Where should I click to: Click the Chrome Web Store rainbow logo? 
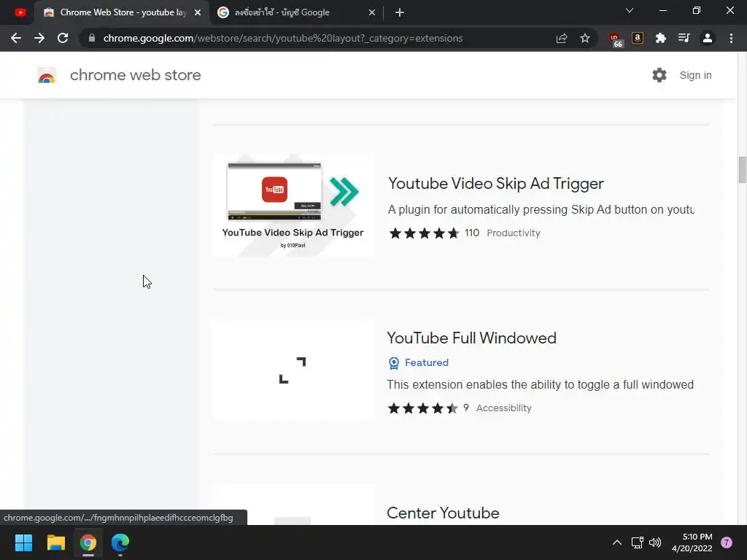click(x=47, y=75)
